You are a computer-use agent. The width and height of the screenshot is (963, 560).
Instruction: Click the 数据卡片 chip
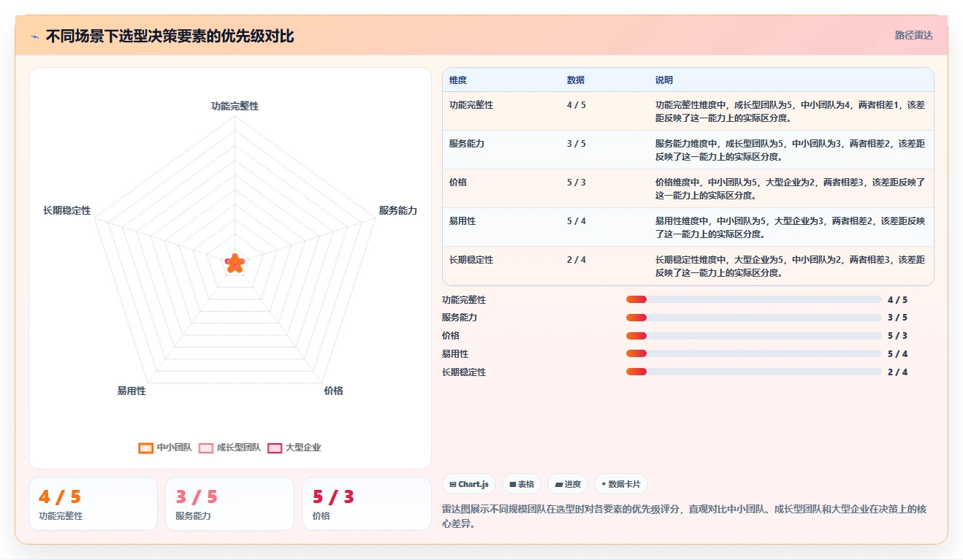click(x=621, y=484)
